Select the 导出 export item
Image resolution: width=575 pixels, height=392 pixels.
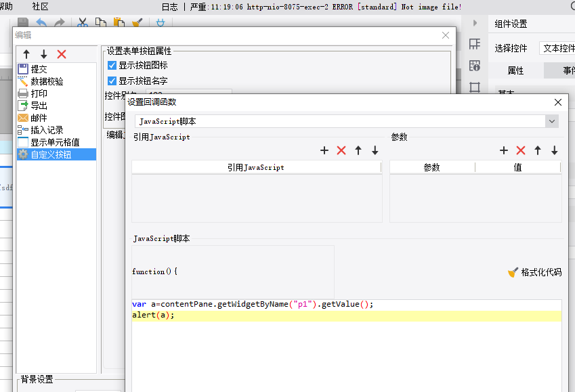click(56, 106)
